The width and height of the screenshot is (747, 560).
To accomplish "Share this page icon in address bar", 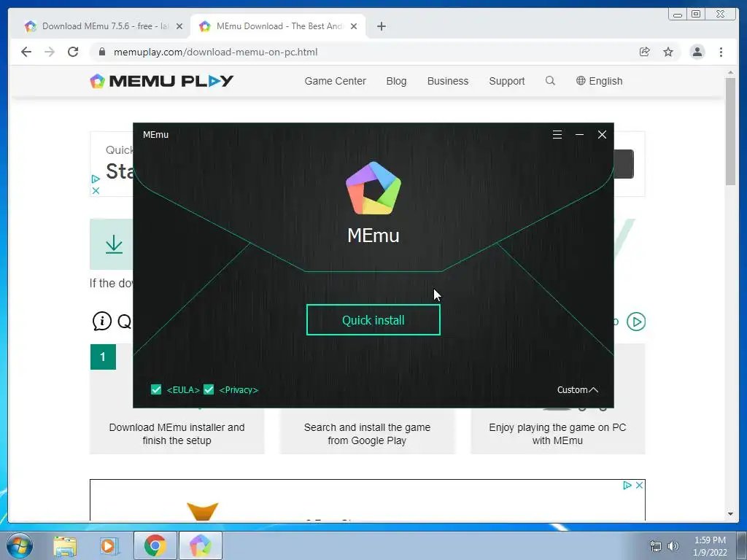I will click(645, 52).
